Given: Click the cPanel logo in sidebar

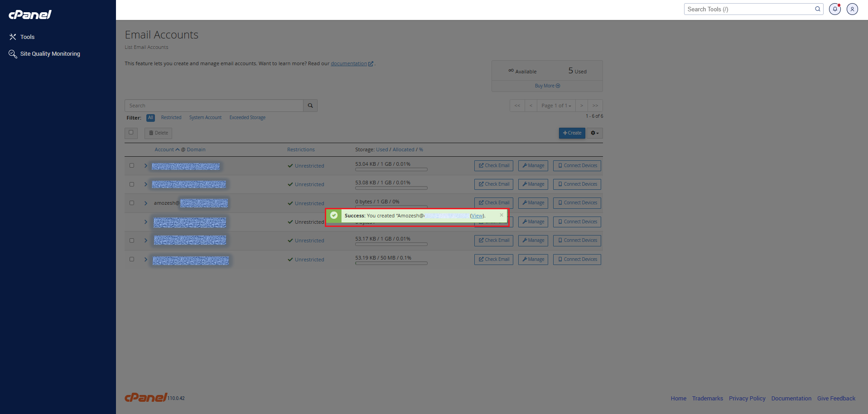Looking at the screenshot, I should tap(30, 15).
